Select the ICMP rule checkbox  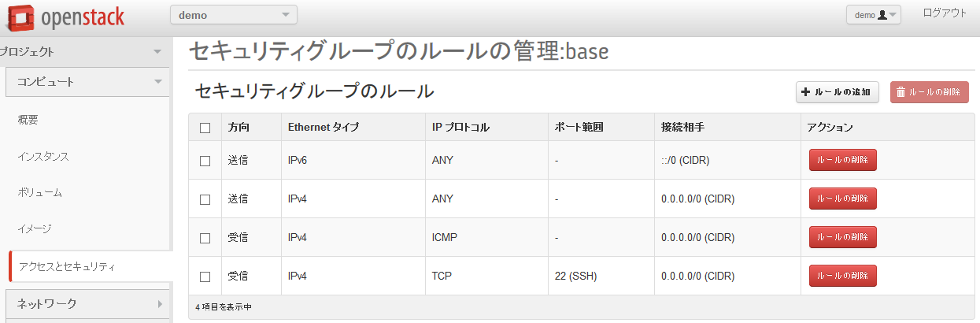click(x=205, y=238)
